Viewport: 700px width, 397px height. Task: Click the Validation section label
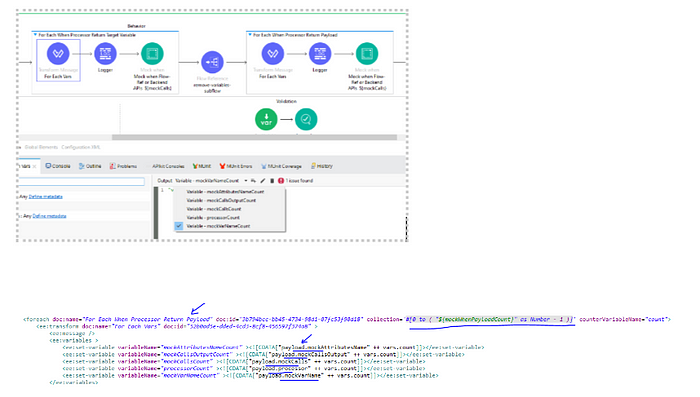click(286, 101)
